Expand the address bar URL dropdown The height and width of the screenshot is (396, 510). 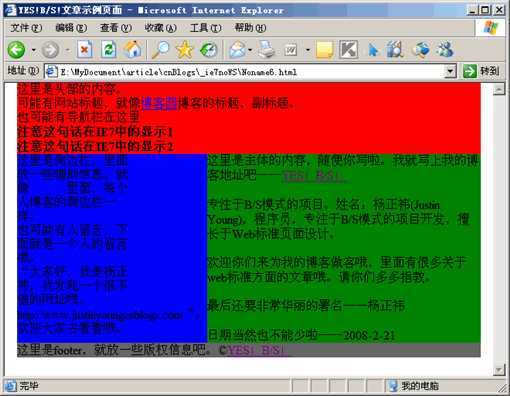click(x=450, y=71)
